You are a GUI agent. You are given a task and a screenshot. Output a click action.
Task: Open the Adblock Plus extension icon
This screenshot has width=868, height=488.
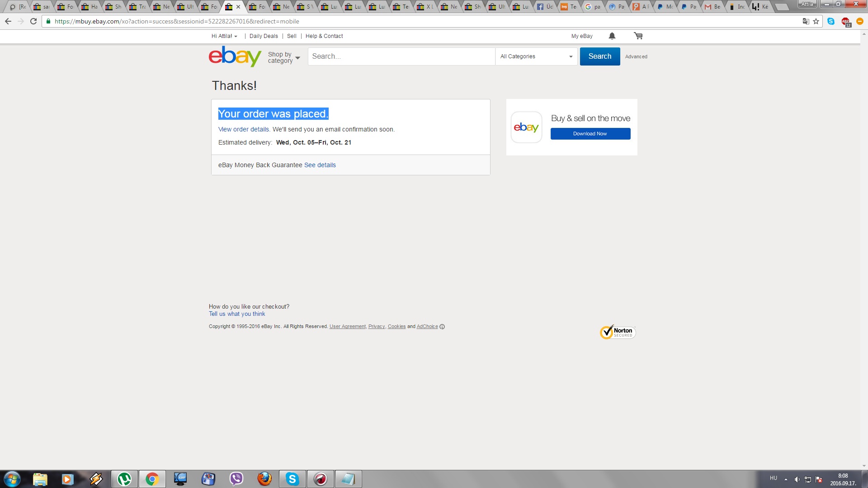(846, 22)
